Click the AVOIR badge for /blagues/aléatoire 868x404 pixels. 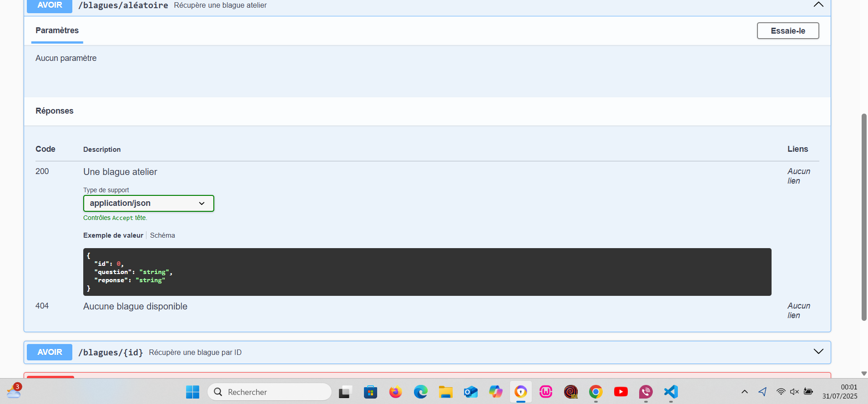[x=50, y=6]
